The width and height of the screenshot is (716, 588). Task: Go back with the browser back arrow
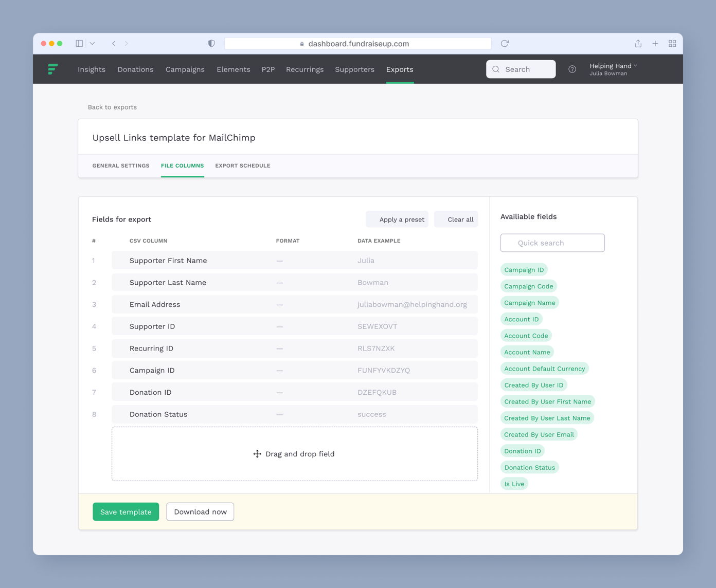click(114, 44)
